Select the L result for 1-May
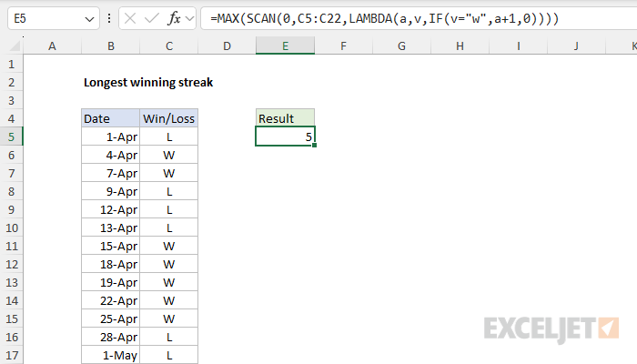The height and width of the screenshot is (364, 637). click(169, 356)
